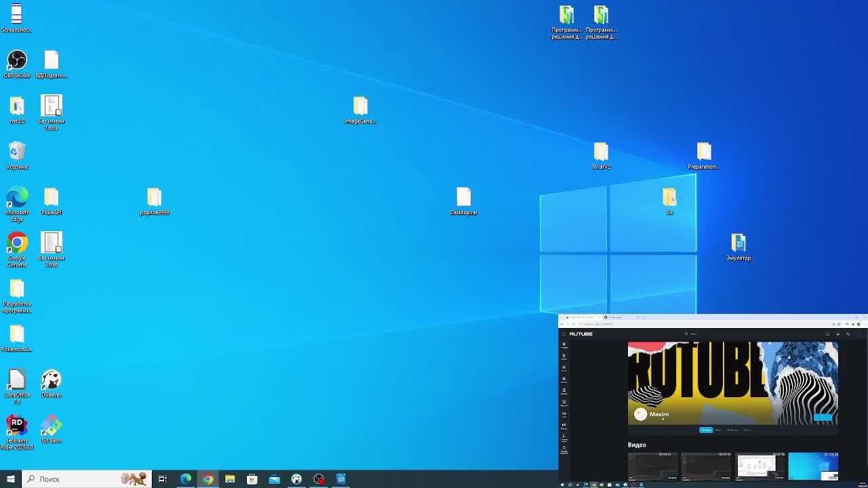Open File Explorer from the taskbar
868x488 pixels.
coord(230,479)
